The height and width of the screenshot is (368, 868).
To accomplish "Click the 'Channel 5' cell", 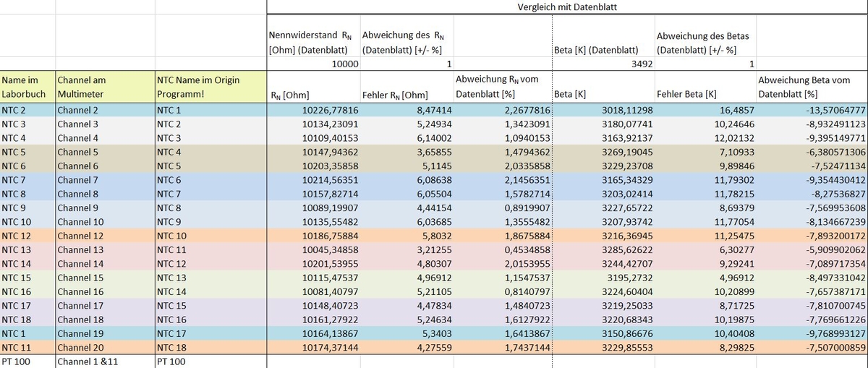I will point(105,153).
